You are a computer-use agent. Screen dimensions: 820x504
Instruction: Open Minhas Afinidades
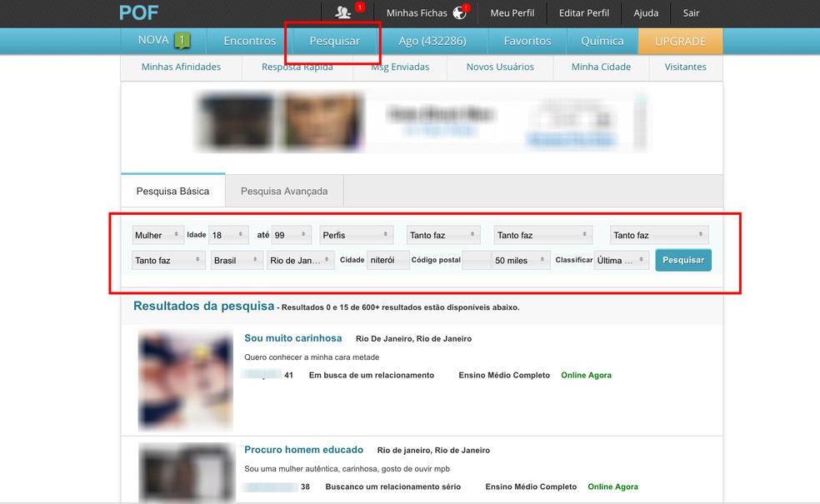pos(181,67)
